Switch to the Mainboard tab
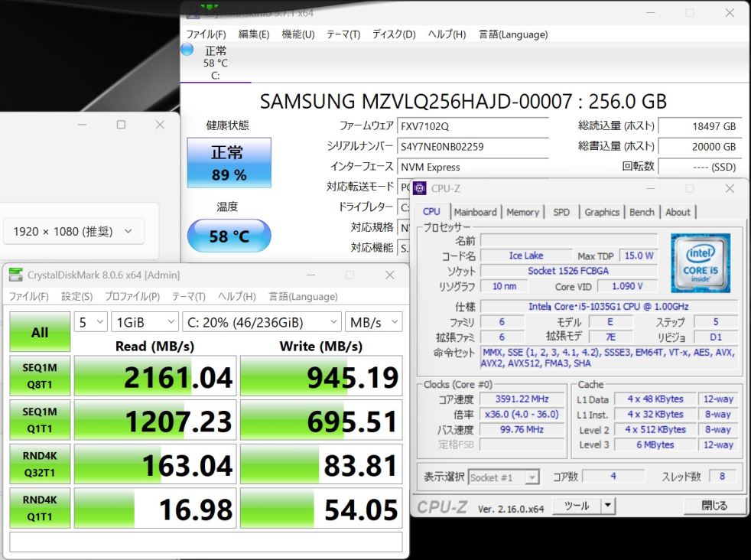This screenshot has width=751, height=560. (475, 212)
